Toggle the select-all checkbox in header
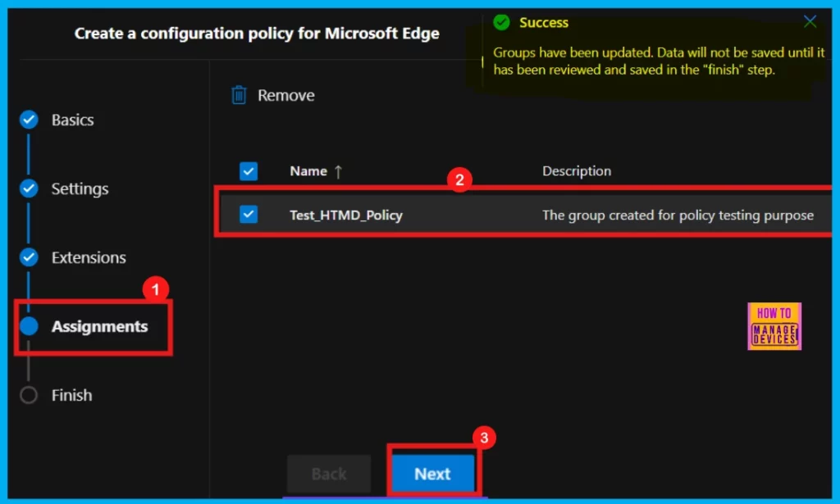This screenshot has height=504, width=840. pyautogui.click(x=249, y=171)
